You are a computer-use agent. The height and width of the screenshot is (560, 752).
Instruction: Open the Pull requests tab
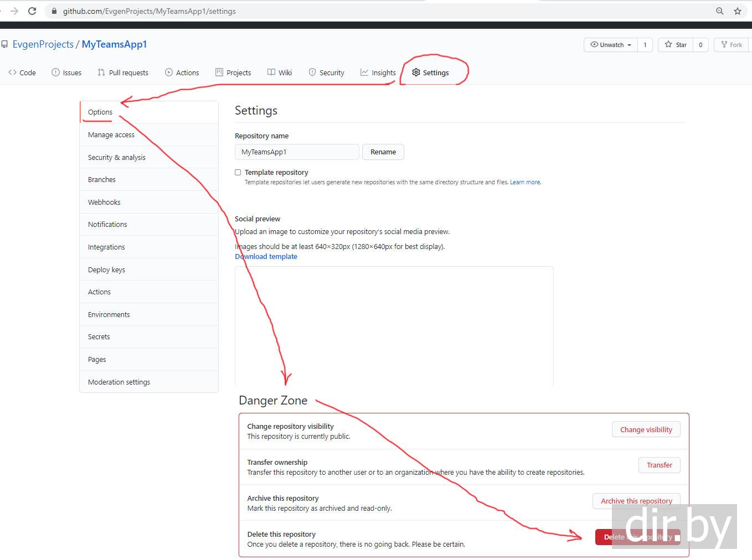123,72
